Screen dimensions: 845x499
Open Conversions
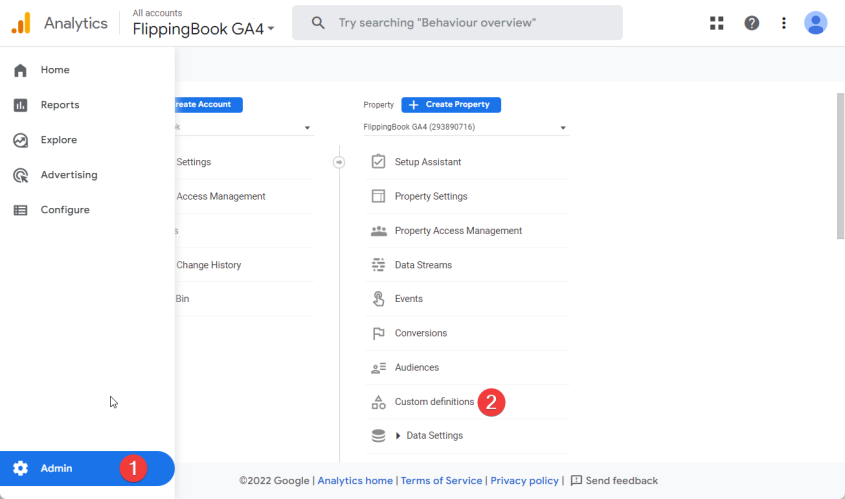[x=421, y=333]
